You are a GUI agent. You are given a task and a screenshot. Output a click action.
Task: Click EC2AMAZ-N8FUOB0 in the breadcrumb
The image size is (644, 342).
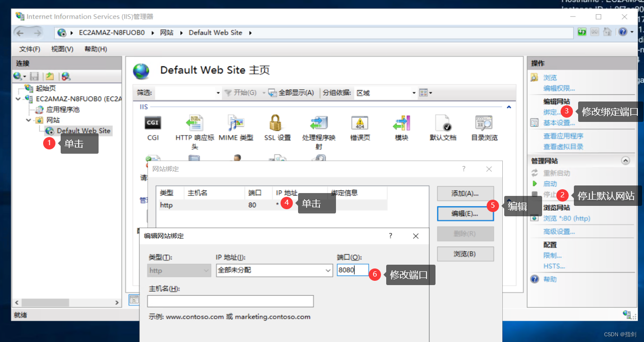coord(111,33)
